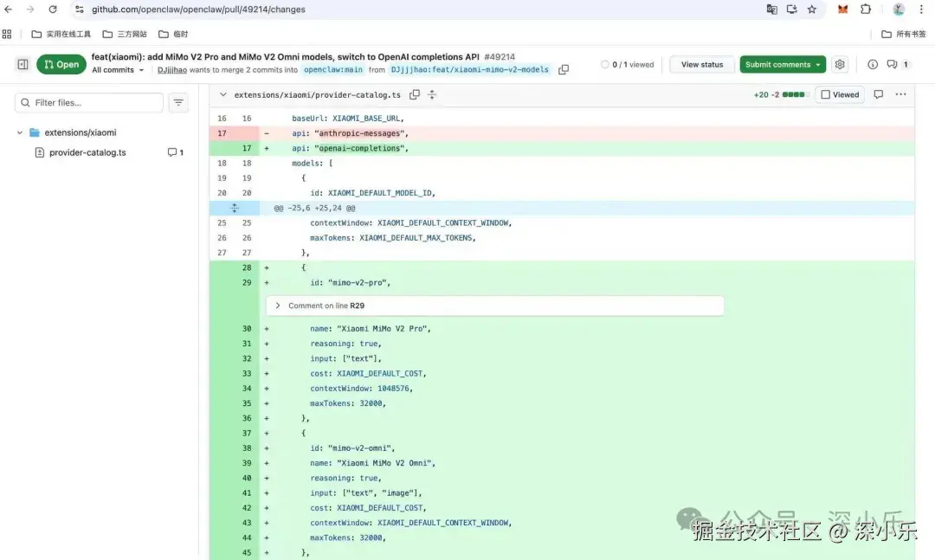
Task: Bookmark this page with star icon
Action: click(x=811, y=10)
